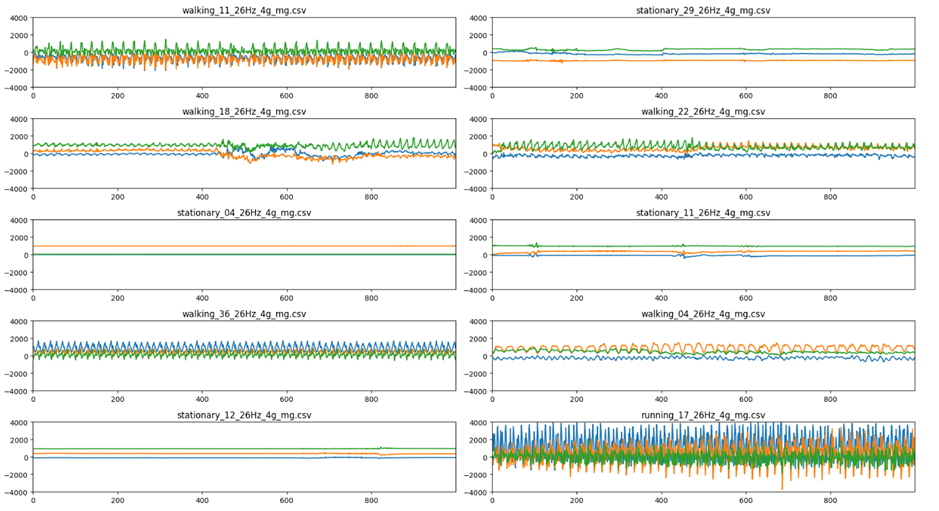Select the walking_18_26Hz_4g_mg.csv title text
The height and width of the screenshot is (511, 939).
point(244,111)
